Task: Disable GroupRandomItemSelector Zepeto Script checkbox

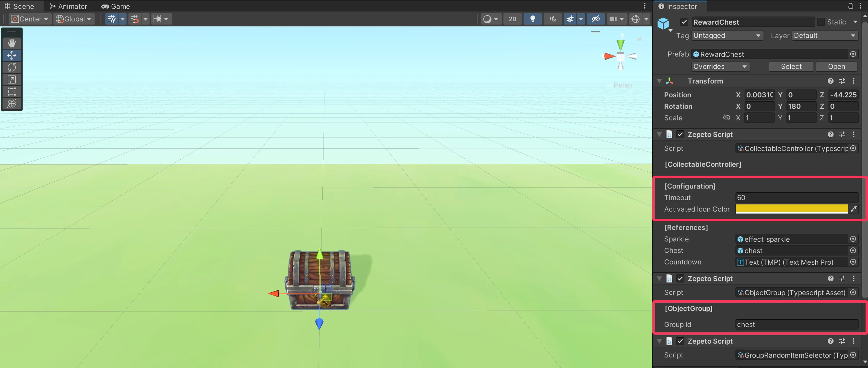Action: [x=680, y=341]
